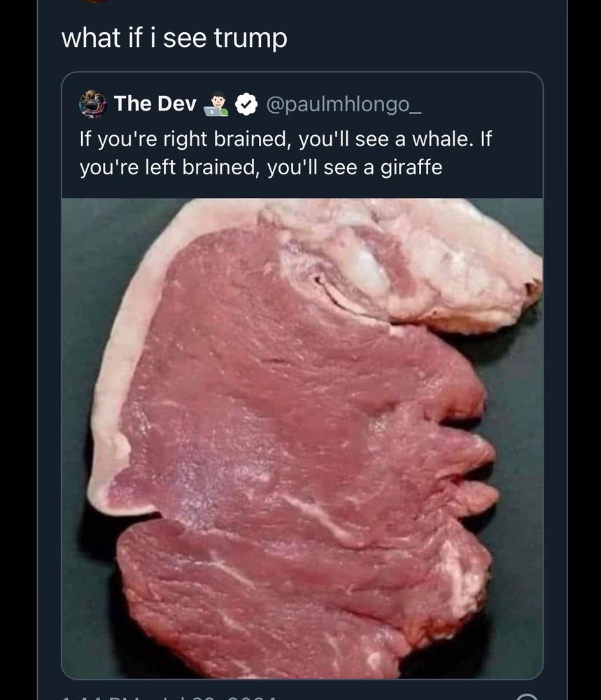
Task: Open the @paulmhlongo_ handle link
Action: pos(344,104)
